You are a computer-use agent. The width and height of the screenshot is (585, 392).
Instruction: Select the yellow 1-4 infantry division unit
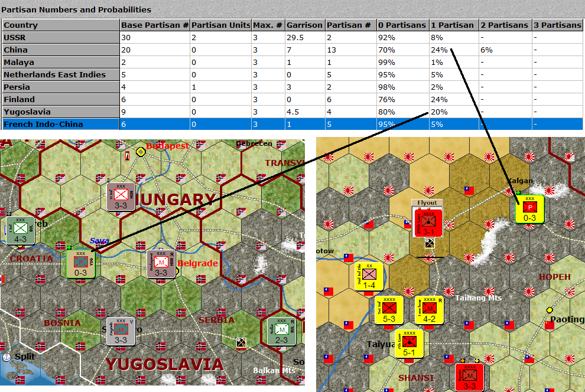point(369,276)
